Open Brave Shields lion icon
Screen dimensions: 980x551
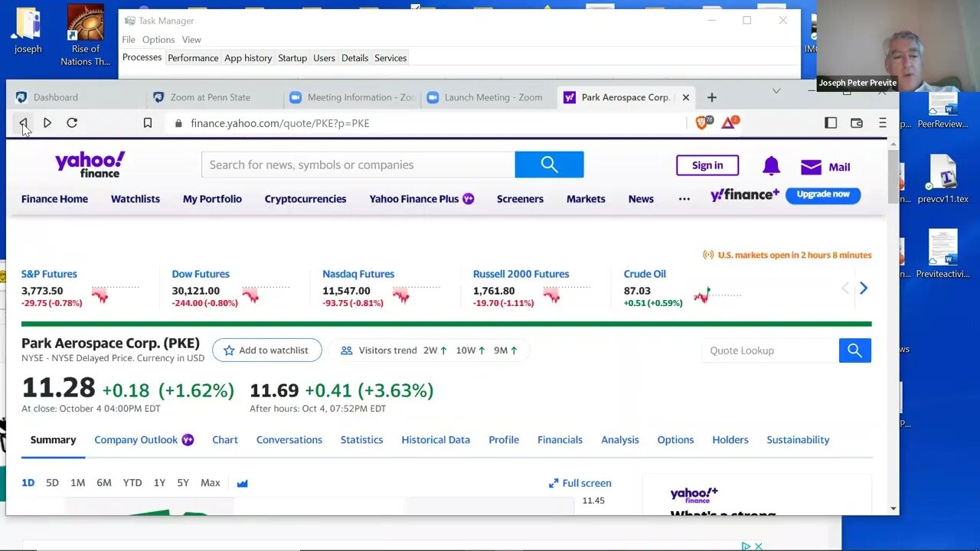(x=703, y=122)
